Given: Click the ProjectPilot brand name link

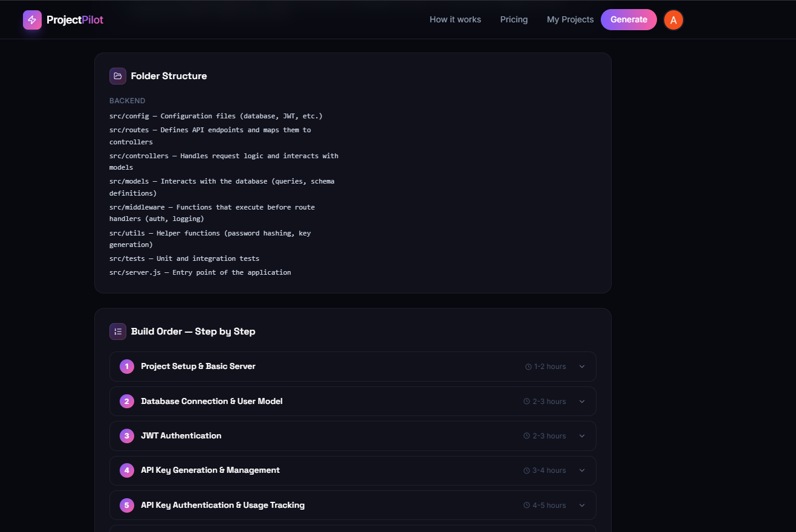Looking at the screenshot, I should tap(75, 20).
